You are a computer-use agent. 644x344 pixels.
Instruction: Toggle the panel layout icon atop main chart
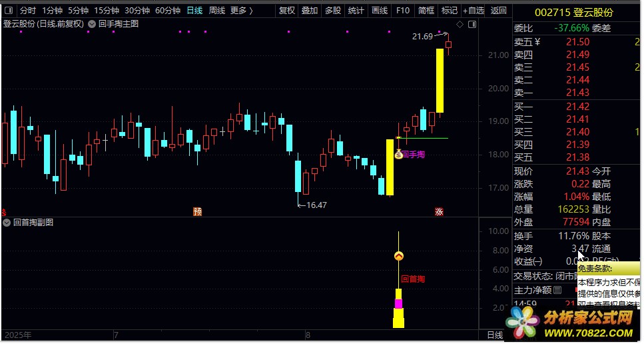(472, 25)
